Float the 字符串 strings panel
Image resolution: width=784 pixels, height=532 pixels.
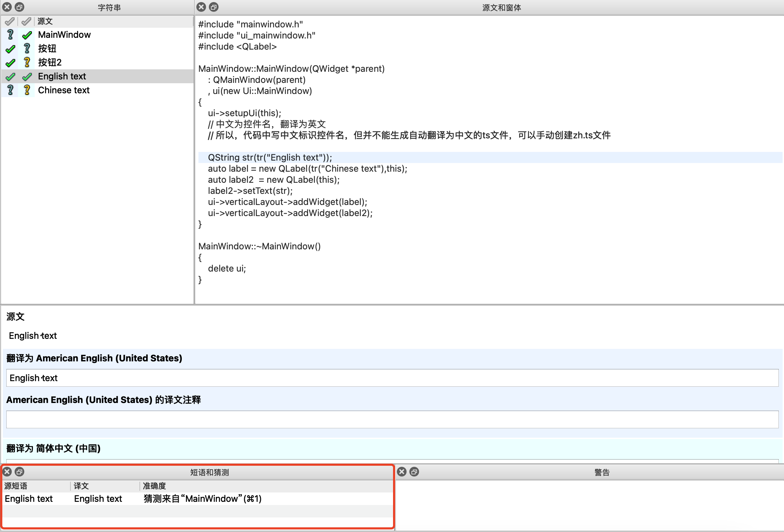tap(20, 7)
